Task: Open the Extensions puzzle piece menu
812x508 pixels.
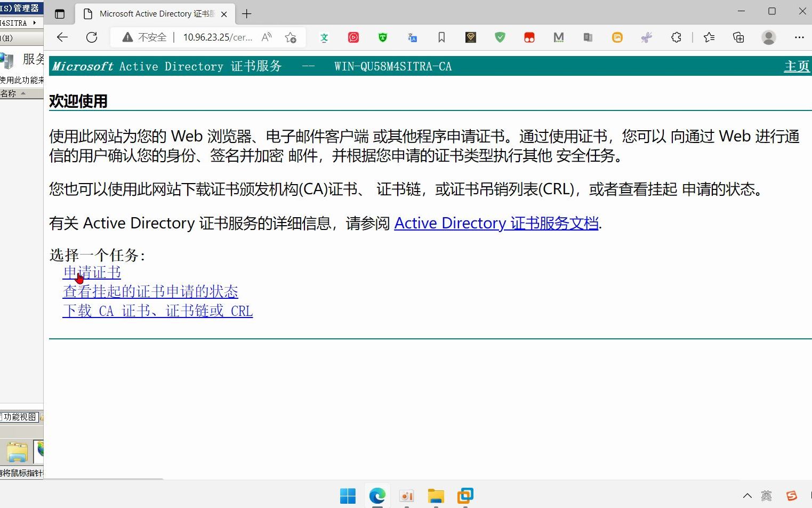Action: (x=676, y=37)
